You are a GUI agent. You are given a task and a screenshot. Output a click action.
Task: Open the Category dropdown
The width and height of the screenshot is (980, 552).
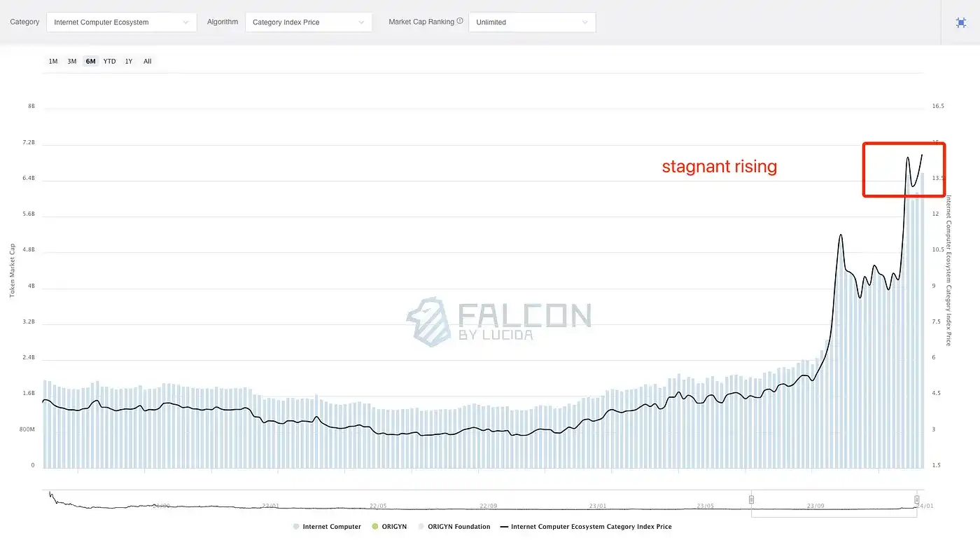click(121, 22)
